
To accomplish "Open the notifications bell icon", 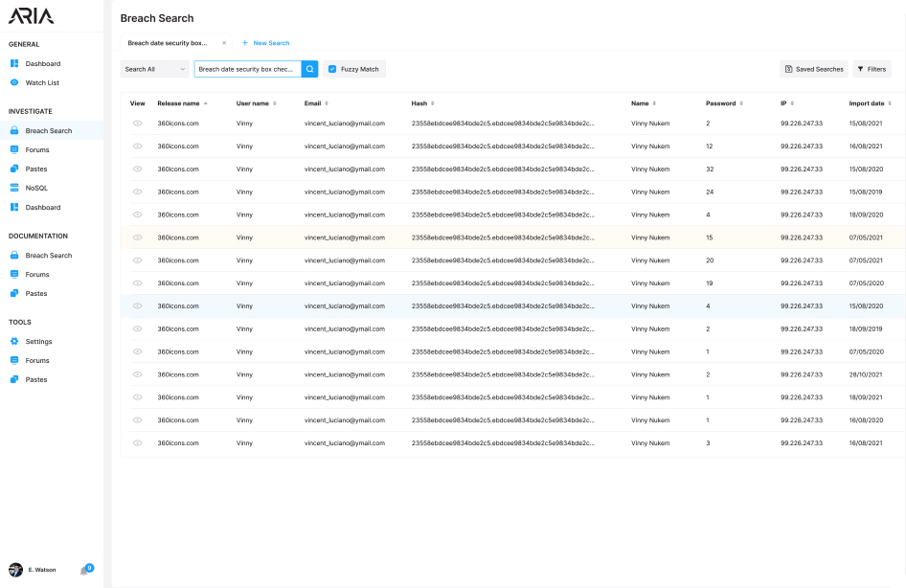I will point(84,571).
